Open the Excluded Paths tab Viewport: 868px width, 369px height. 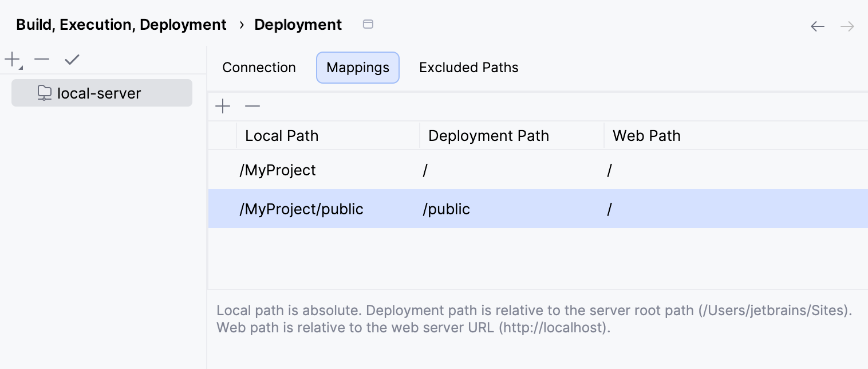click(468, 67)
